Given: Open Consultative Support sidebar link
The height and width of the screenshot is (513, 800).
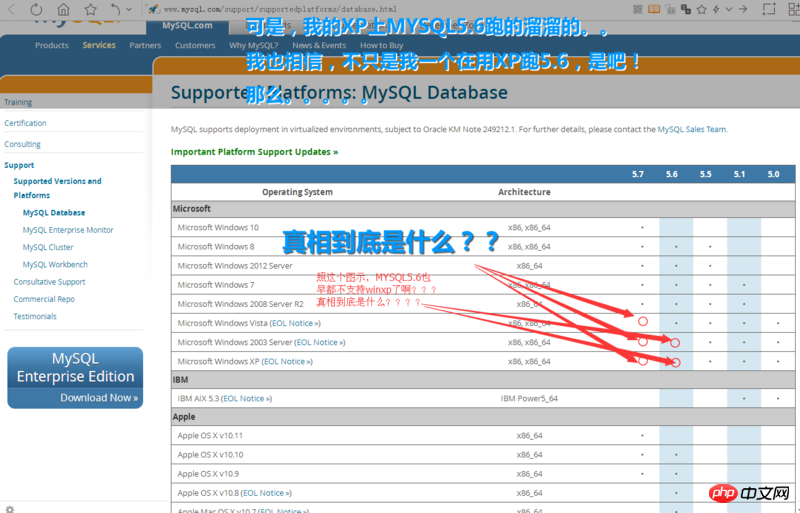Looking at the screenshot, I should 49,282.
